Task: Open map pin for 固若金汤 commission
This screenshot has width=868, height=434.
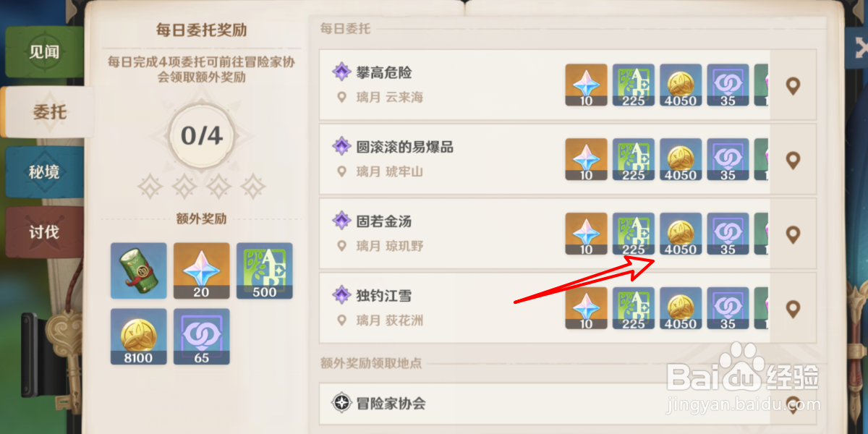Action: 793,235
